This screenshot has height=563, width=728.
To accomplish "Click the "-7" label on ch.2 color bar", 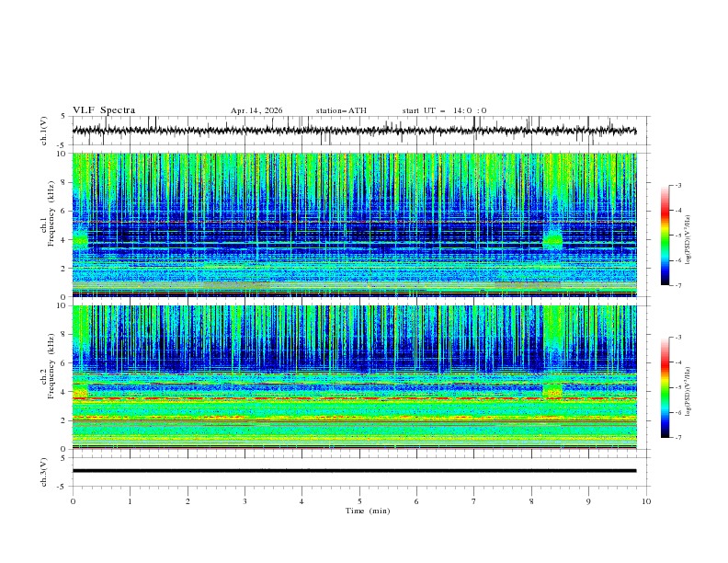I will click(678, 438).
